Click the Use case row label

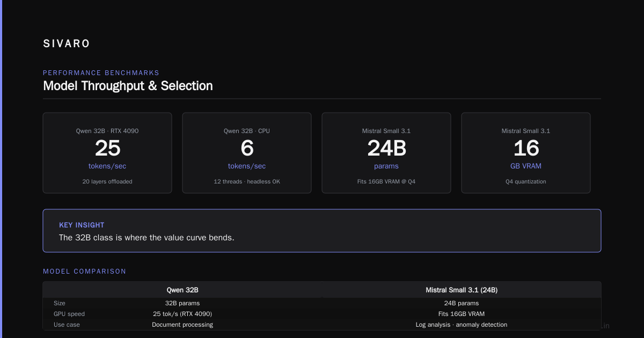67,325
